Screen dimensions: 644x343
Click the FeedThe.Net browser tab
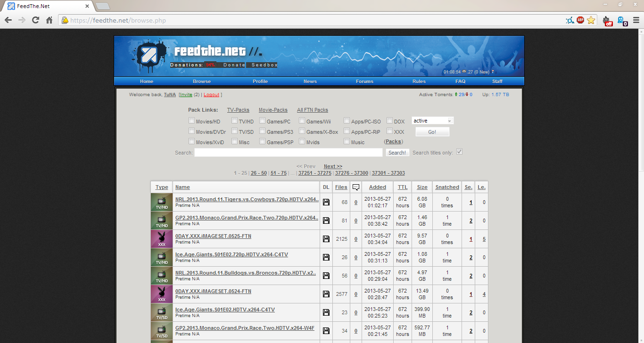48,6
